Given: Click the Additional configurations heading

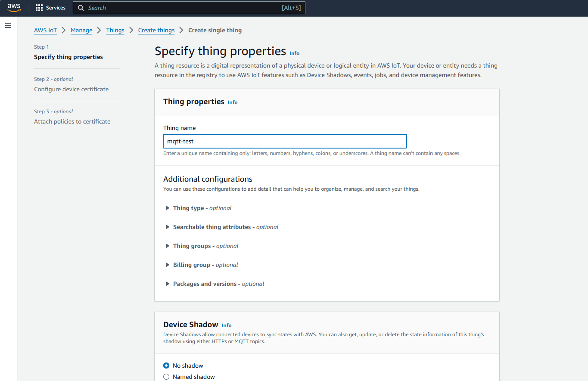Looking at the screenshot, I should pyautogui.click(x=208, y=179).
